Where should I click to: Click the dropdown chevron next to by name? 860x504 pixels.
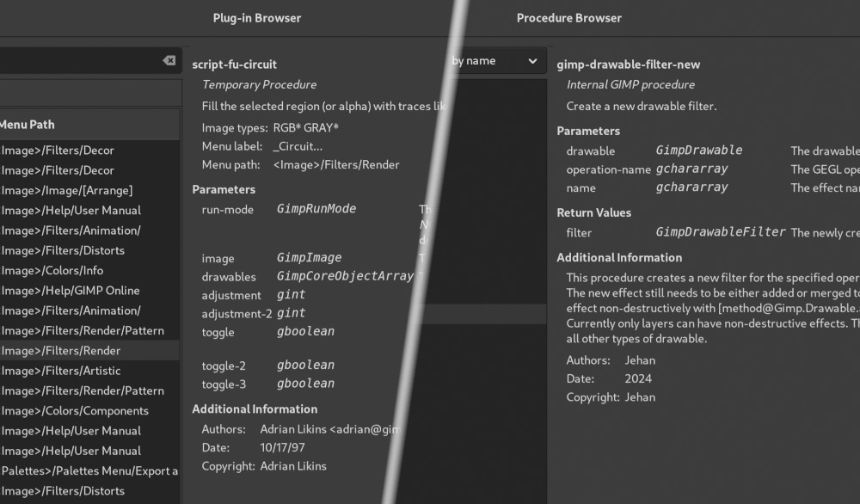coord(532,61)
